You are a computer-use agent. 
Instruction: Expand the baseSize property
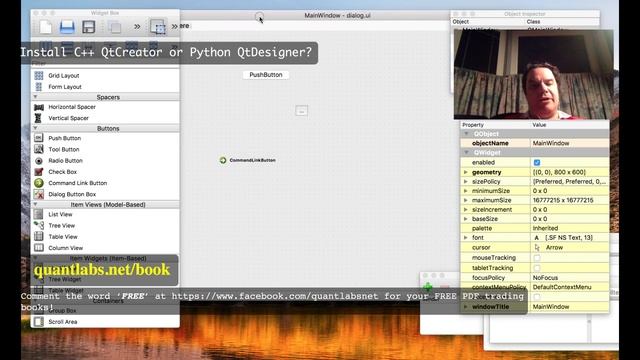(466, 219)
